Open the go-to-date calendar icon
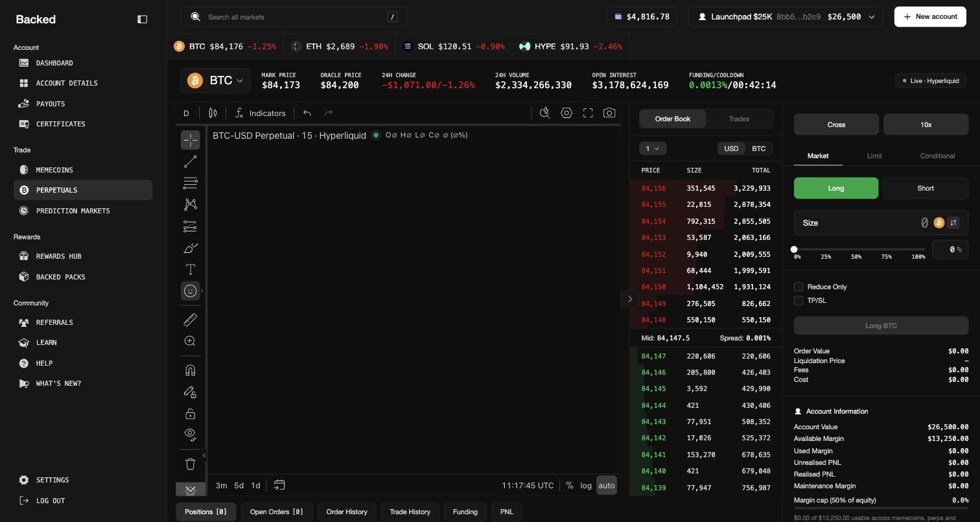This screenshot has width=980, height=522. coord(279,485)
